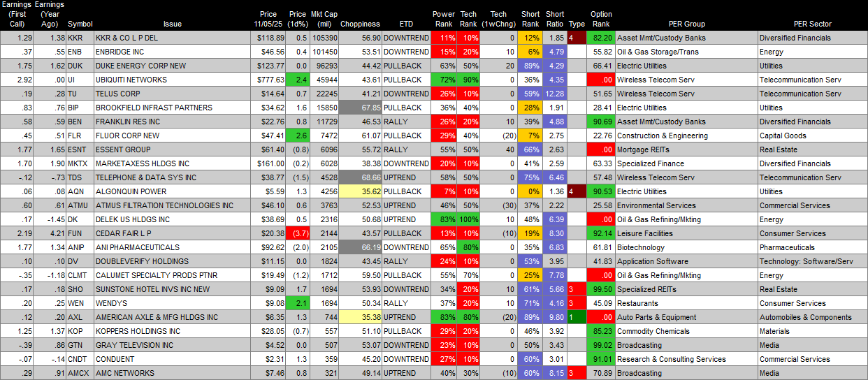
Task: Click the 35.38 choppiness cell
Action: (361, 317)
